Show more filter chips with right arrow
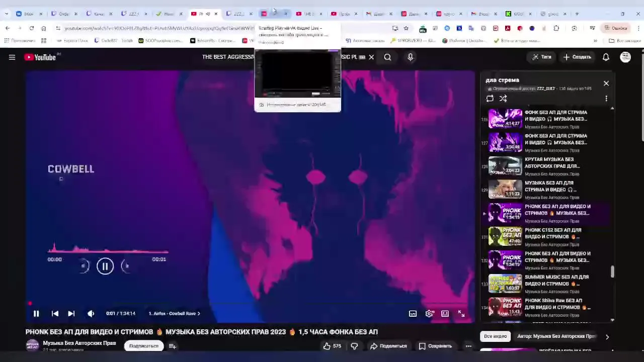 607,336
